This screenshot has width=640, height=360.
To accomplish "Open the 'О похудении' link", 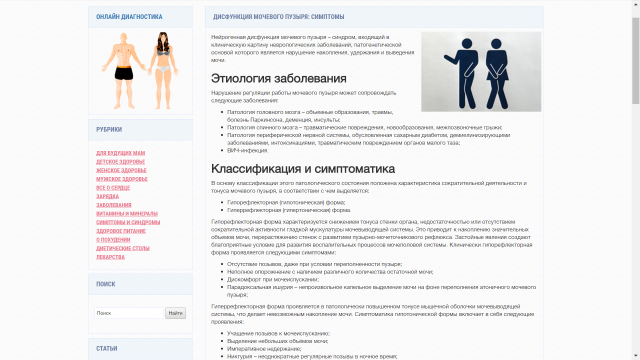I will pyautogui.click(x=113, y=240).
